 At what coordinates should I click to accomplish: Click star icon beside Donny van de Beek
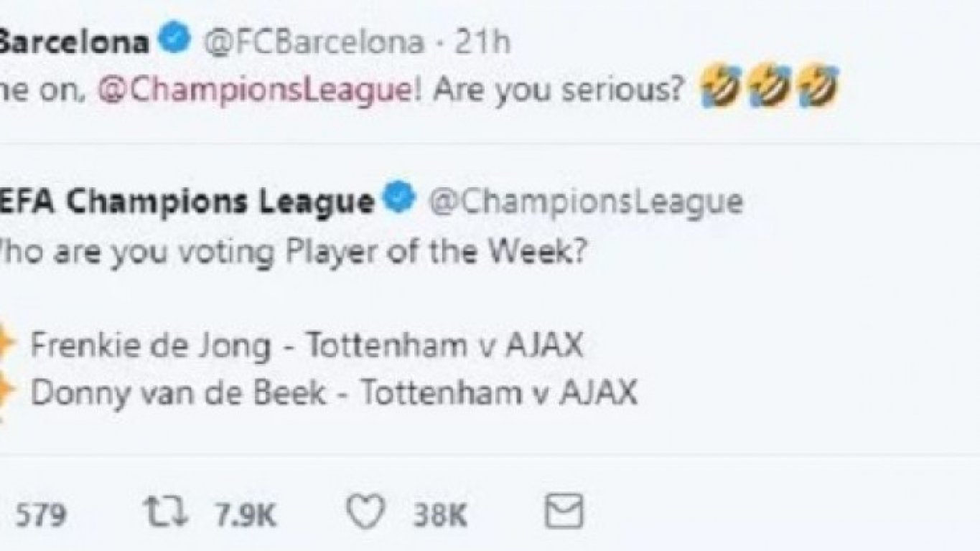point(7,391)
